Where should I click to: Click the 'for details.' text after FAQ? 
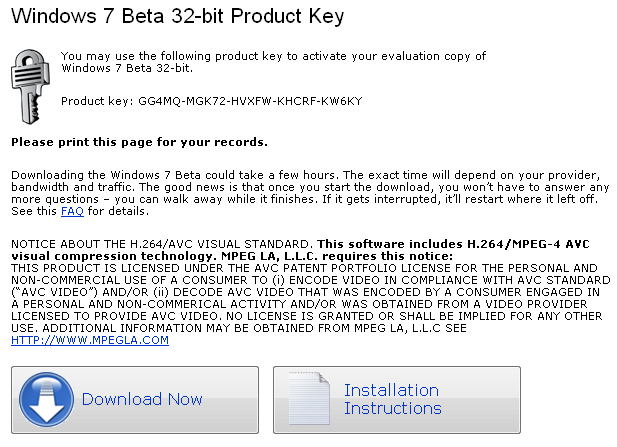click(118, 211)
